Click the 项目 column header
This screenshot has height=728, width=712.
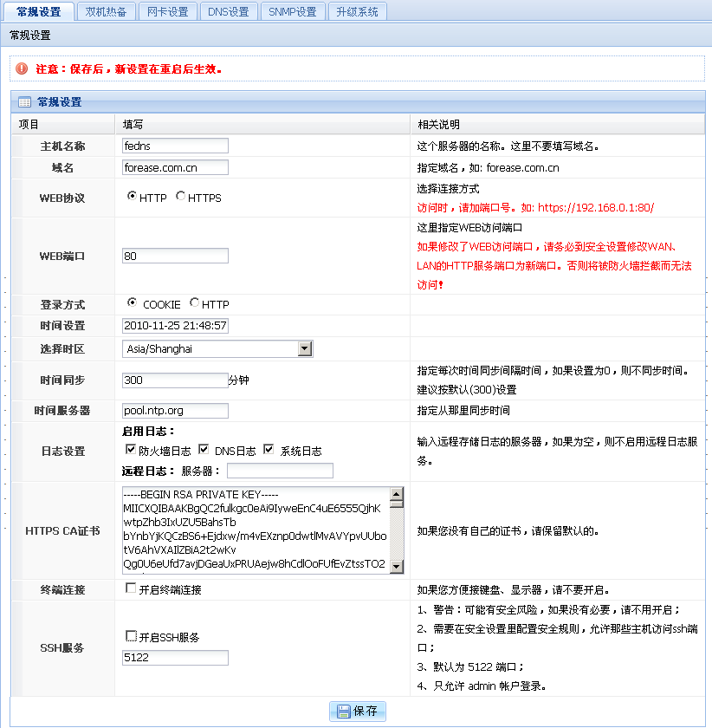[x=29, y=125]
